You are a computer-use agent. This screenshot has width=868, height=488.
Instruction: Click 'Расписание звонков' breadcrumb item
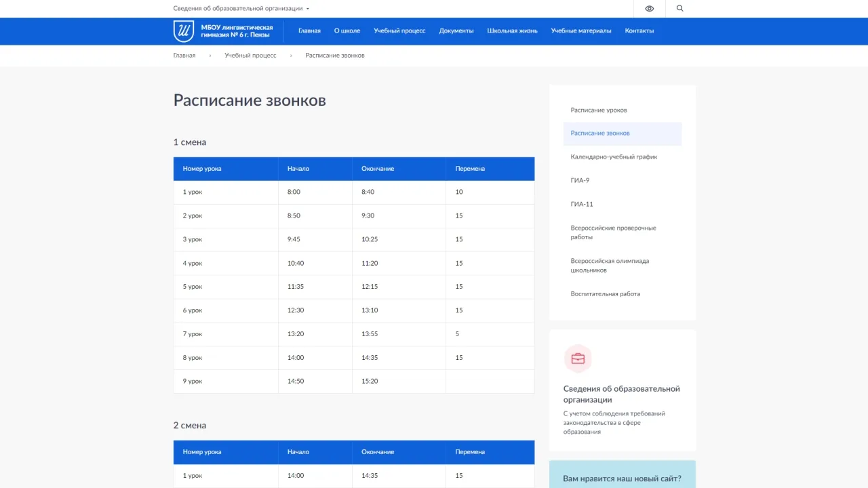click(x=335, y=56)
